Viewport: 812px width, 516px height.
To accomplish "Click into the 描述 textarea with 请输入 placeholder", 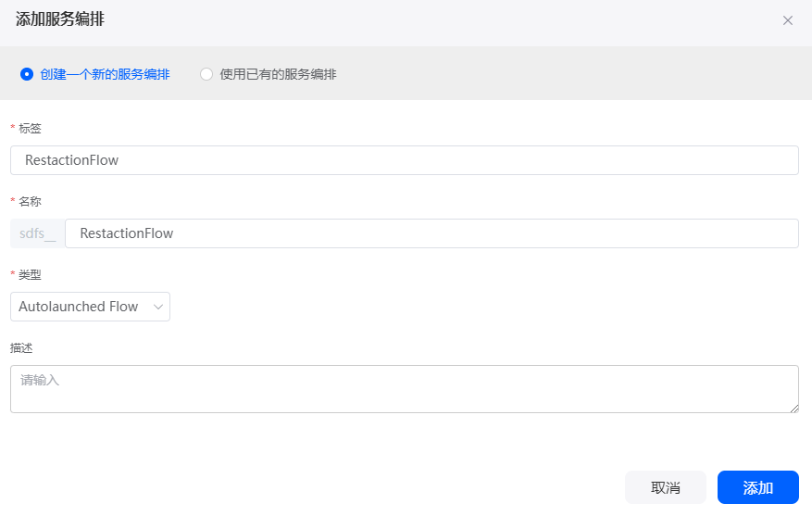I will [x=405, y=389].
